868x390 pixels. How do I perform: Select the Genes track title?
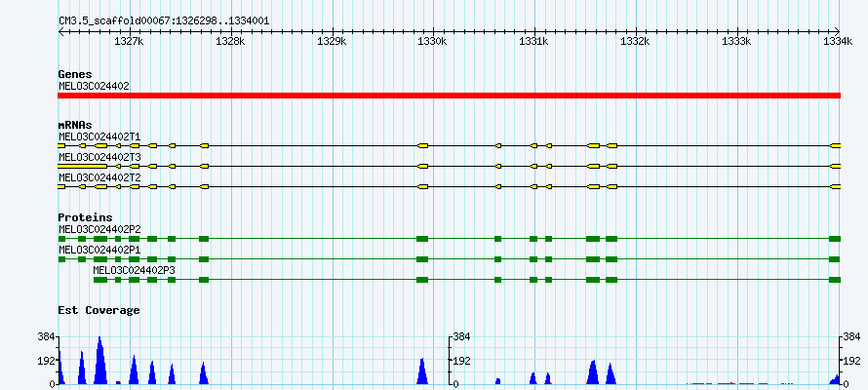[75, 74]
